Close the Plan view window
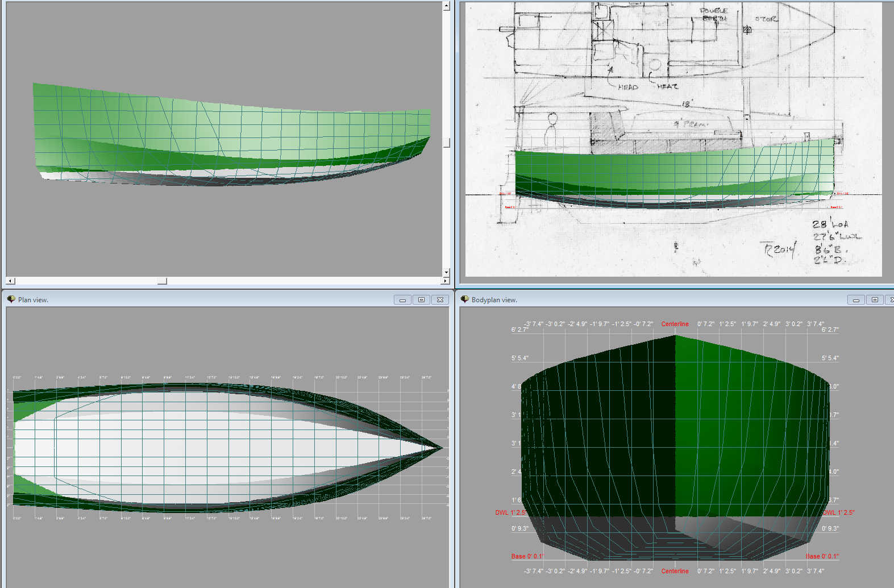 (440, 299)
